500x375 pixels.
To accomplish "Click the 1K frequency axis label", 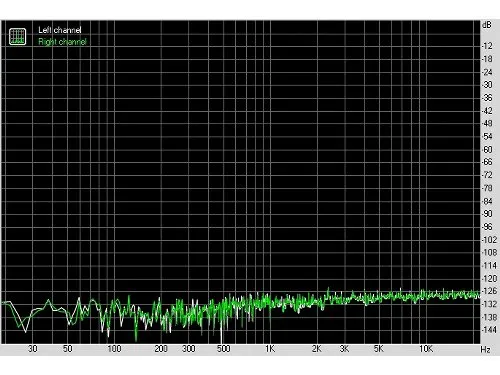I will pyautogui.click(x=270, y=349).
